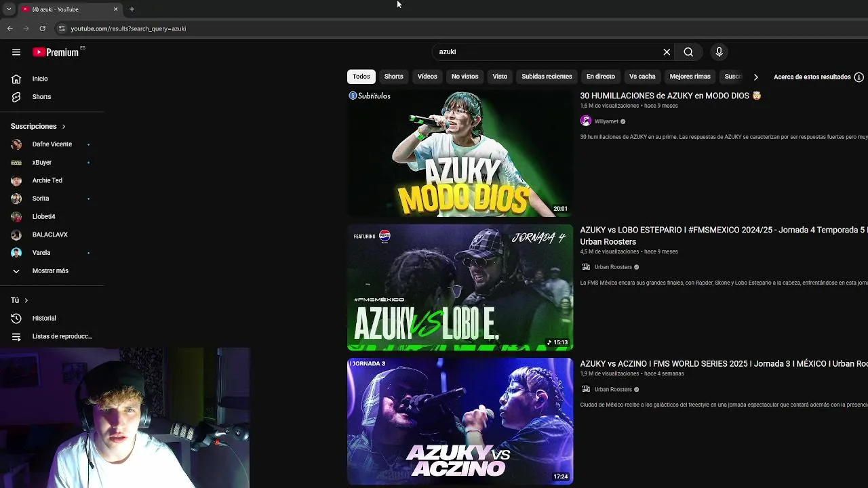
Task: Click Shorts icon in sidebar
Action: tap(16, 96)
